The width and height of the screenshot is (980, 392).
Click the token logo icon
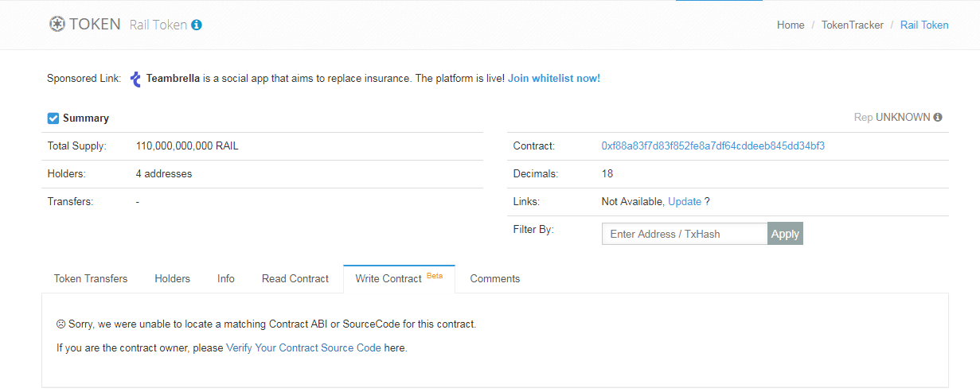(x=57, y=24)
